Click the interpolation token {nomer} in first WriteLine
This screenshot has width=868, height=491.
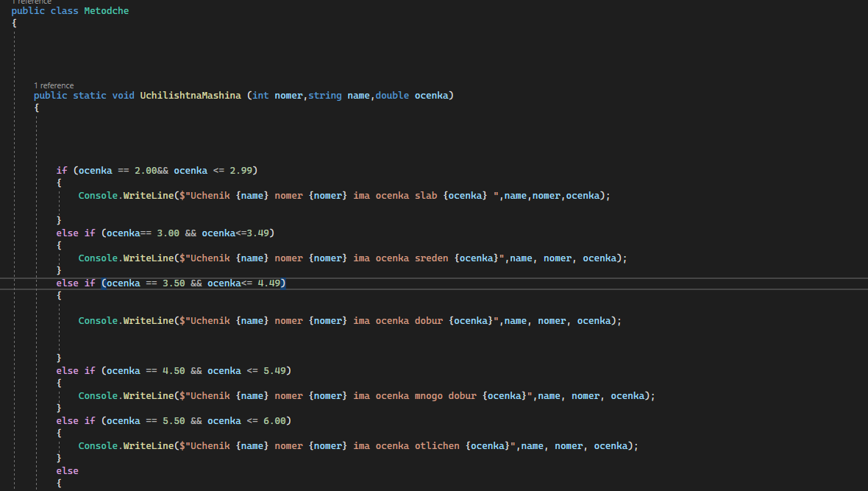(x=327, y=195)
